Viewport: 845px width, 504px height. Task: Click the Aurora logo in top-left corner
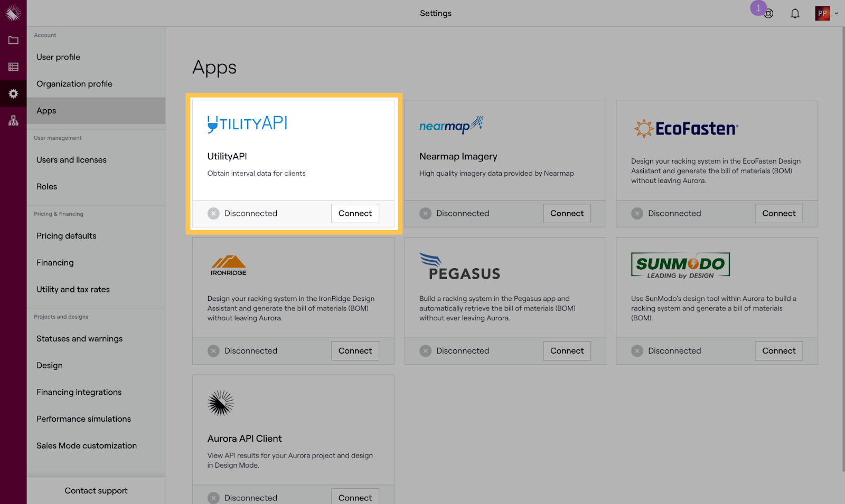pyautogui.click(x=13, y=13)
